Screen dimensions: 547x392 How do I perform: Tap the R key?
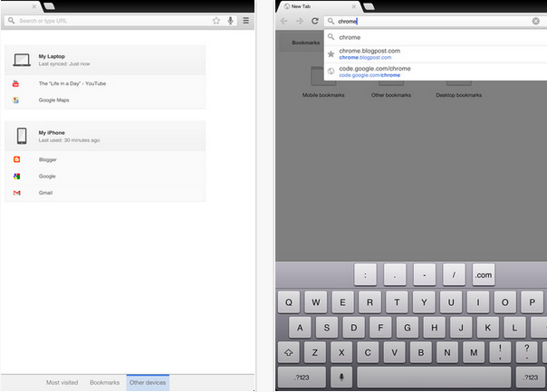(x=369, y=302)
